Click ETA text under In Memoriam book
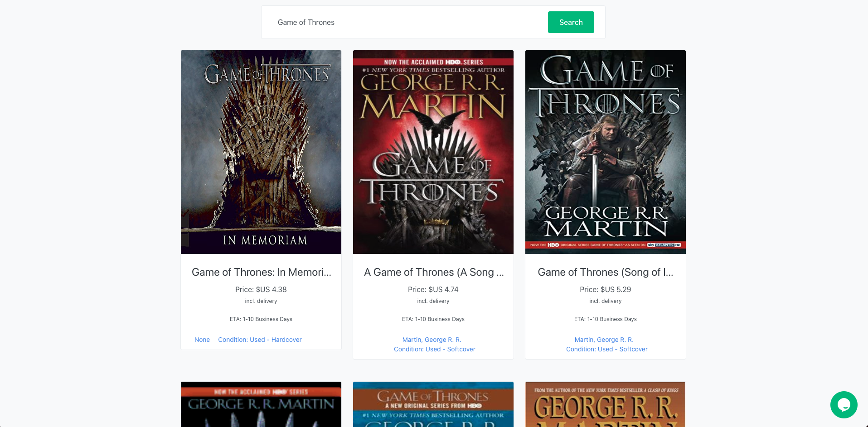Viewport: 868px width, 427px height. pos(261,319)
